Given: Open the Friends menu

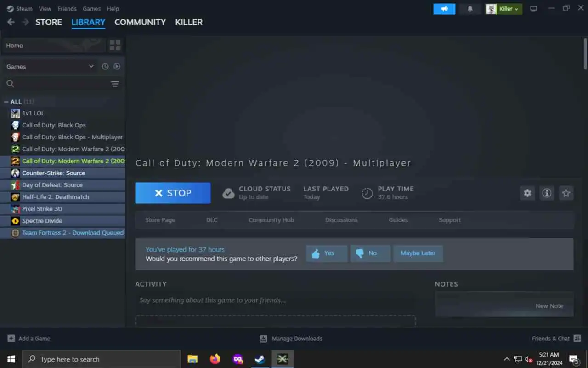Looking at the screenshot, I should [x=67, y=9].
